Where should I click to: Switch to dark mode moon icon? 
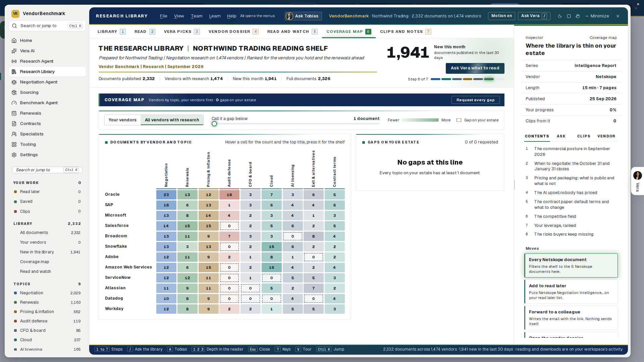tap(560, 16)
